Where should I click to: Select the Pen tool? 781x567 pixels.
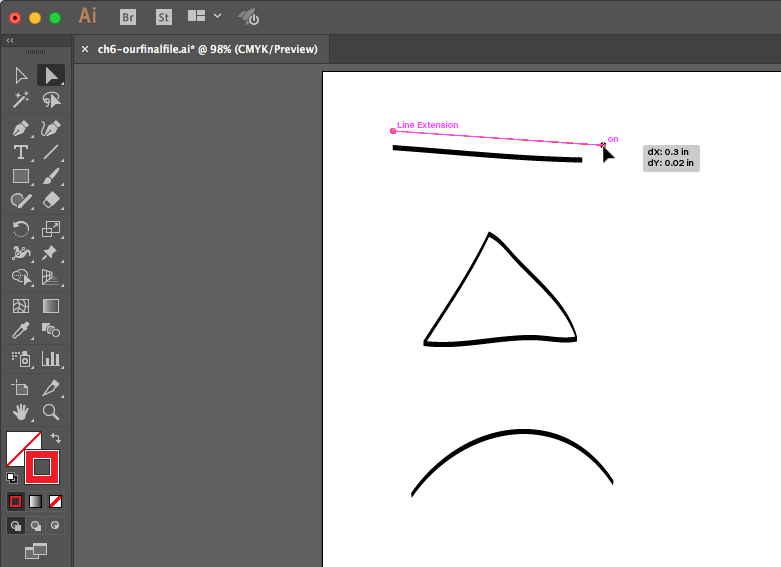[20, 128]
